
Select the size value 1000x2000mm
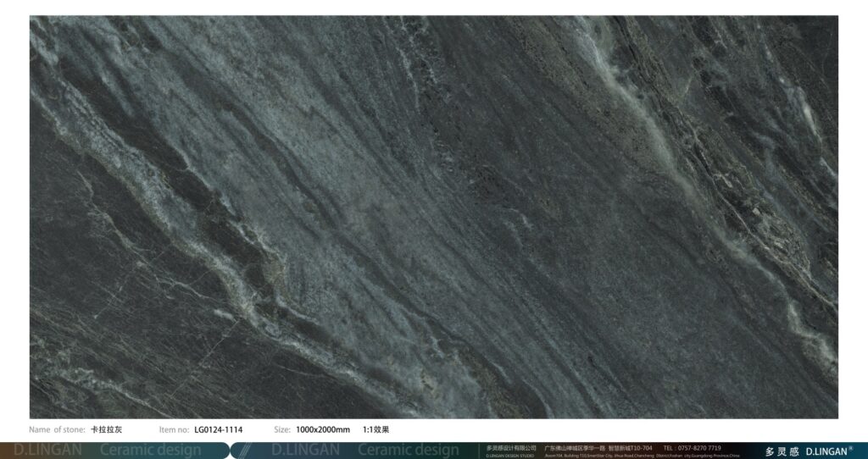tap(323, 430)
